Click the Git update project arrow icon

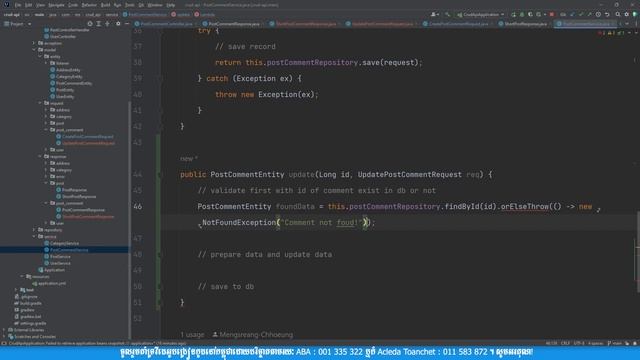point(572,15)
